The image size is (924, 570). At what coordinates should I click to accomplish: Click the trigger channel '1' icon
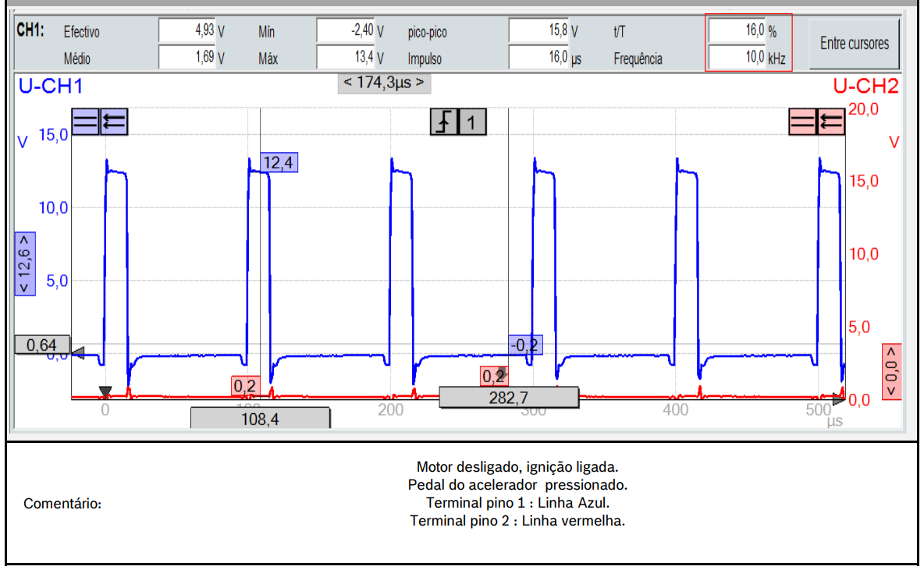[472, 122]
